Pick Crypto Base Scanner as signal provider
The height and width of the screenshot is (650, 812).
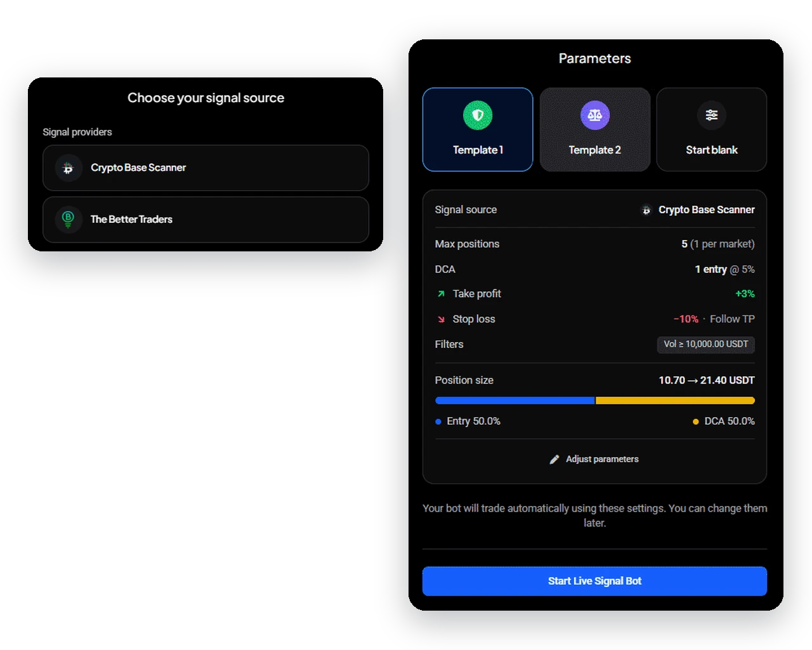coord(206,168)
